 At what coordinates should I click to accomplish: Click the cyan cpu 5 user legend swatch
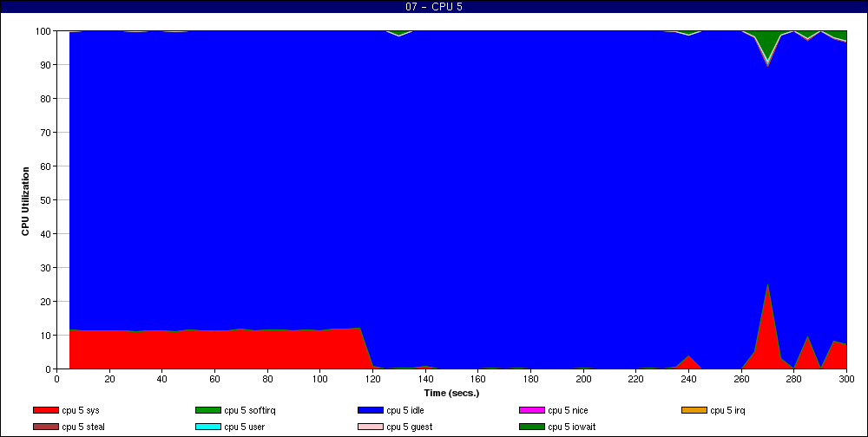pyautogui.click(x=208, y=427)
